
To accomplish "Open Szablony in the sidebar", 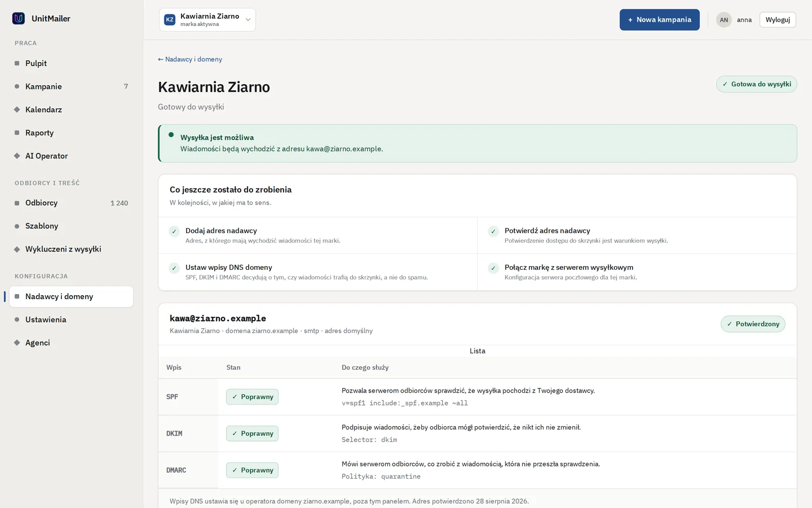I will [71, 226].
